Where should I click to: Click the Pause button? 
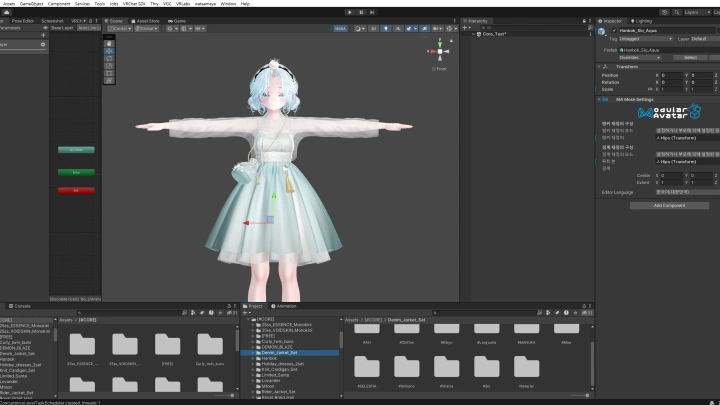tap(361, 12)
